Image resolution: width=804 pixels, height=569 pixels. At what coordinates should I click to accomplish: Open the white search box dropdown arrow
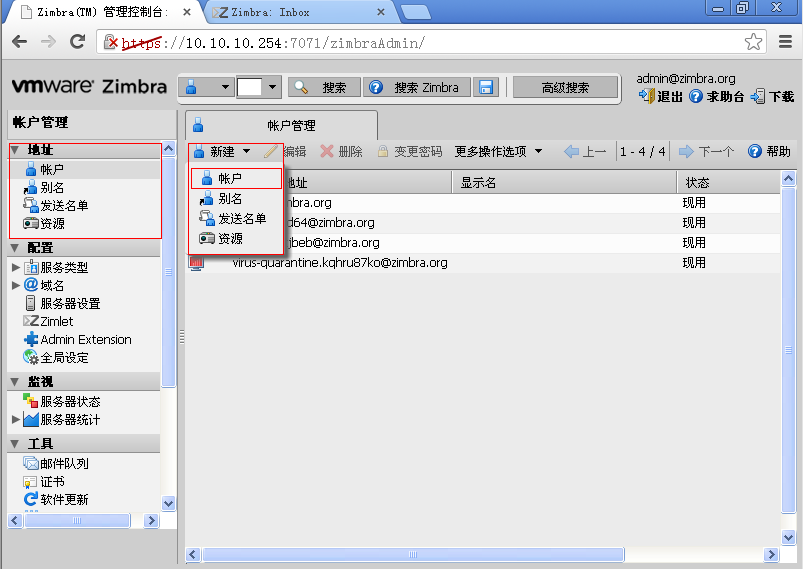pyautogui.click(x=272, y=88)
